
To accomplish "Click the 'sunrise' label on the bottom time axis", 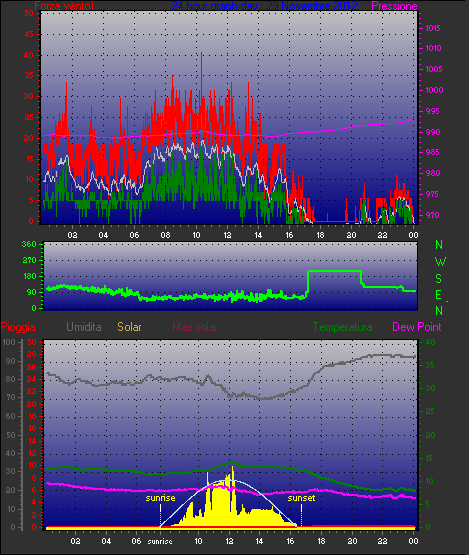I will point(160,541).
